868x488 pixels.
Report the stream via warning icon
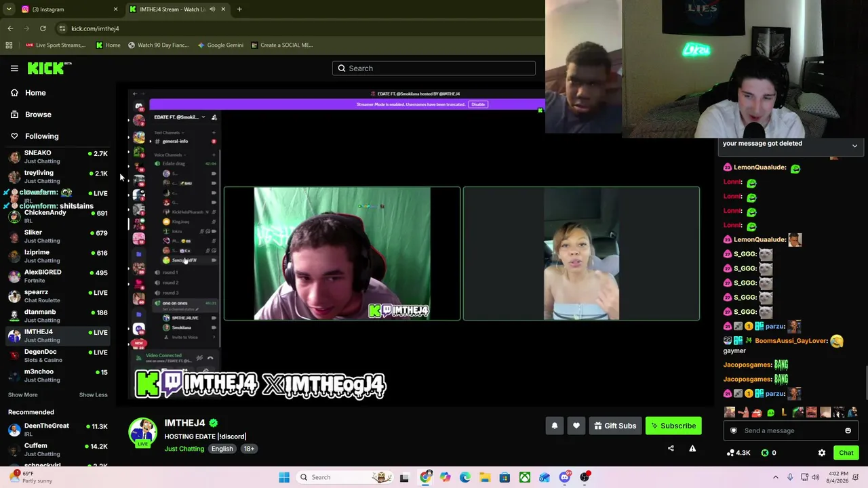tap(692, 449)
